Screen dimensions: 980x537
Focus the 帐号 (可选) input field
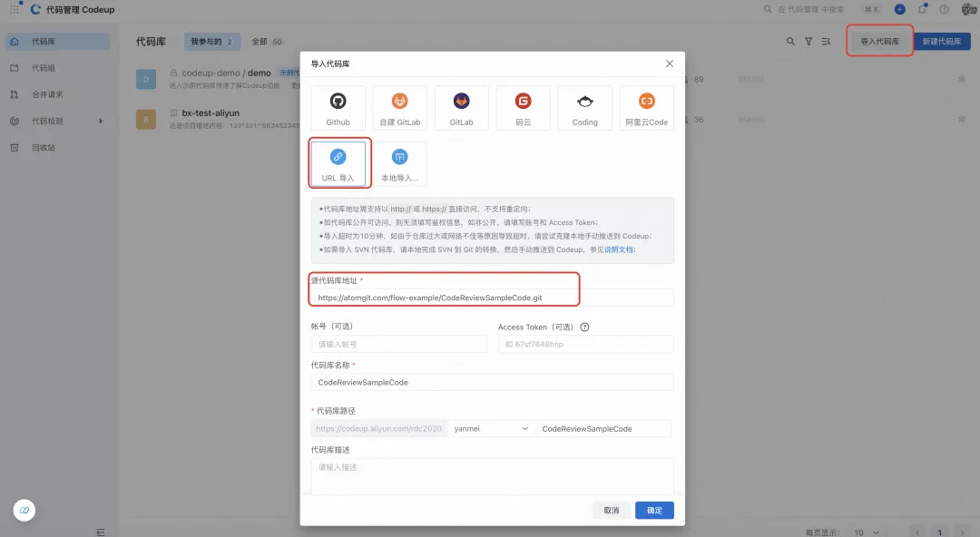coord(398,344)
